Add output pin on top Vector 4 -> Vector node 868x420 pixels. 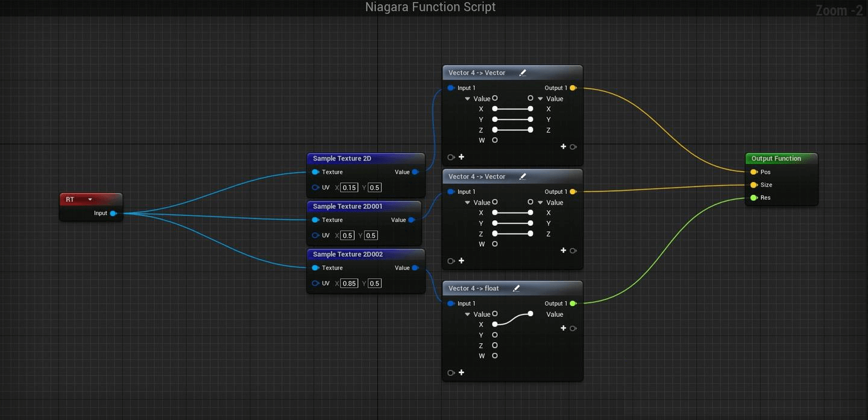pos(564,147)
